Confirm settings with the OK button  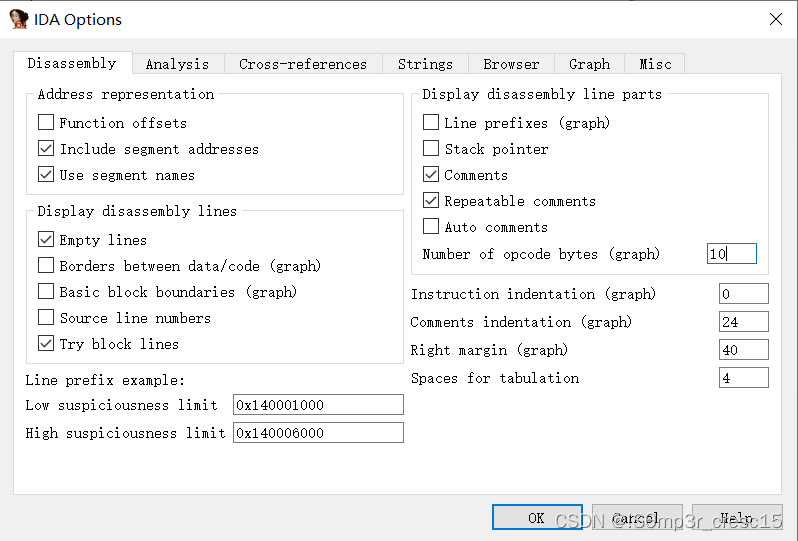[x=537, y=518]
